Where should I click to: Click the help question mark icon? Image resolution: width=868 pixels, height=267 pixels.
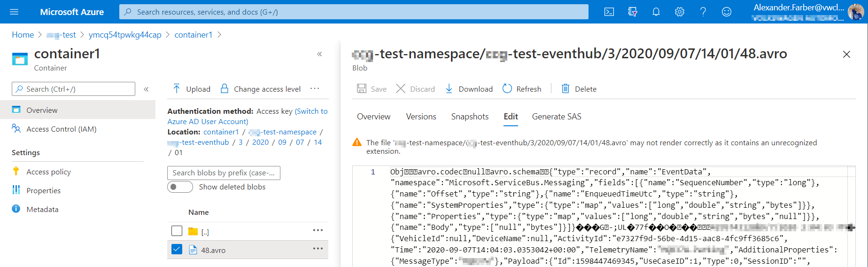(703, 12)
